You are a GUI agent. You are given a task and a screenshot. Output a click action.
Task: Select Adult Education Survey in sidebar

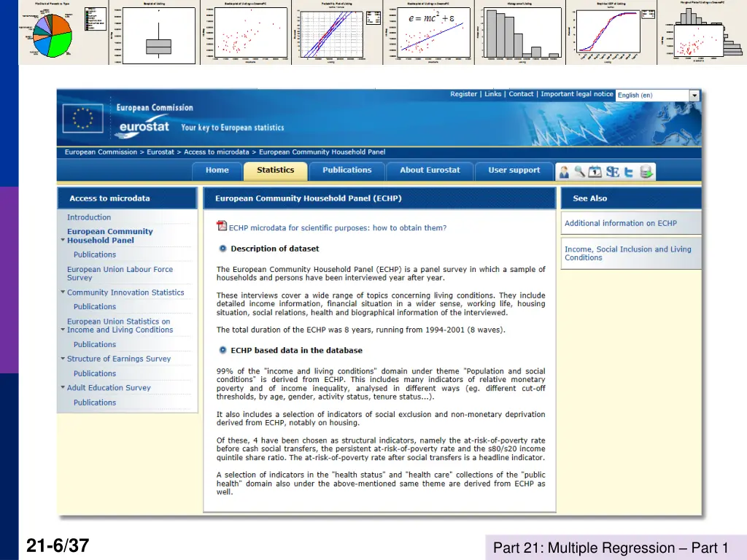coord(109,388)
